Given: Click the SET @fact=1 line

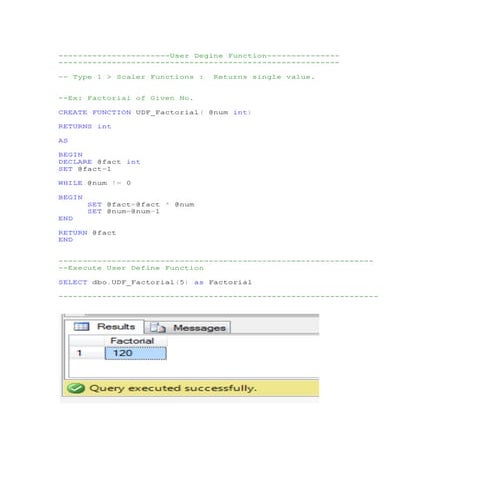Looking at the screenshot, I should click(x=85, y=169).
